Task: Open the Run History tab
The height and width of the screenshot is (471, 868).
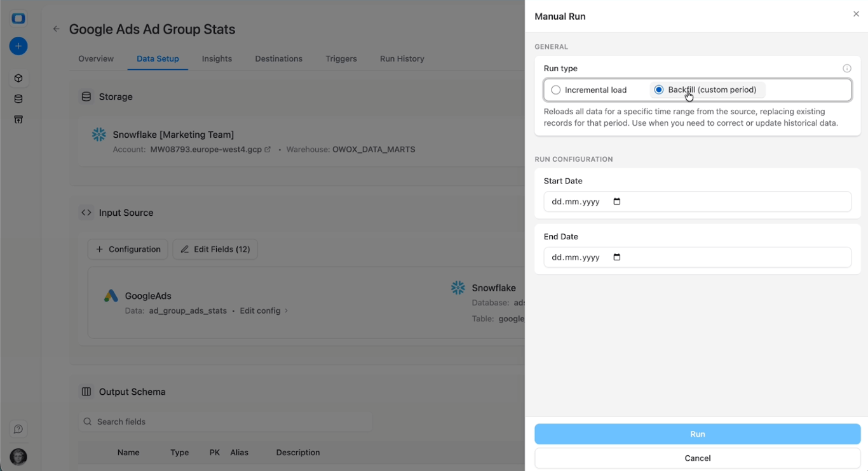Action: [402, 58]
